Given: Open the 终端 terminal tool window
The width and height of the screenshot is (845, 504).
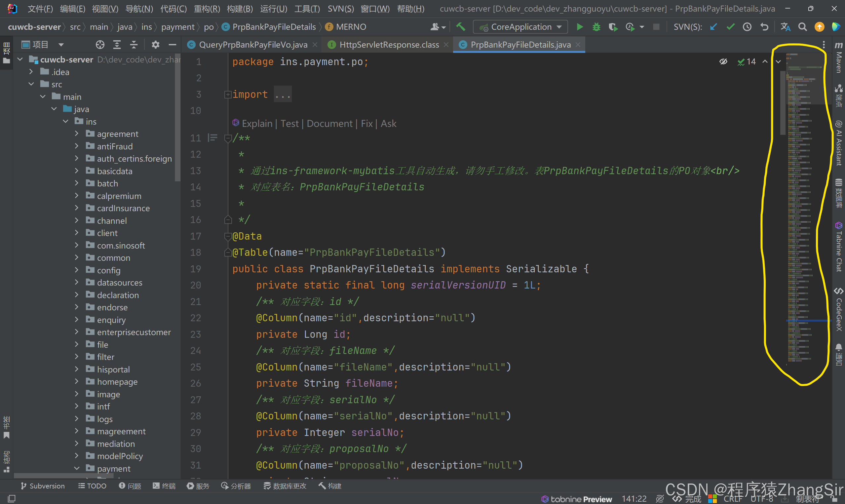Looking at the screenshot, I should [x=164, y=486].
